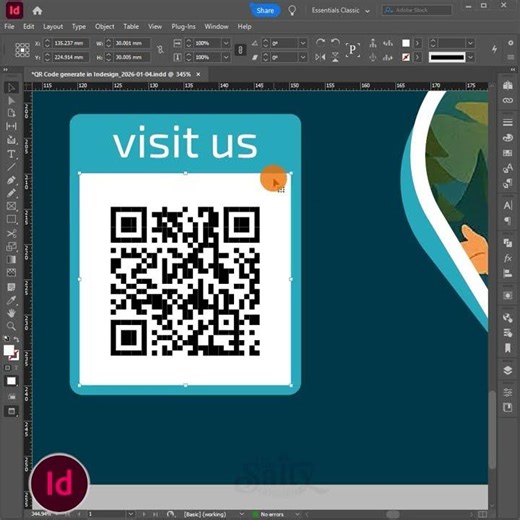The width and height of the screenshot is (520, 520).
Task: Swap fill and stroke arrows
Action: click(x=16, y=339)
